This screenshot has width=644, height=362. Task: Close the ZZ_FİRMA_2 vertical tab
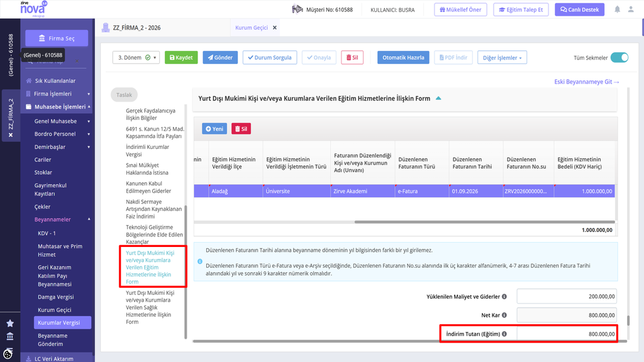click(11, 135)
